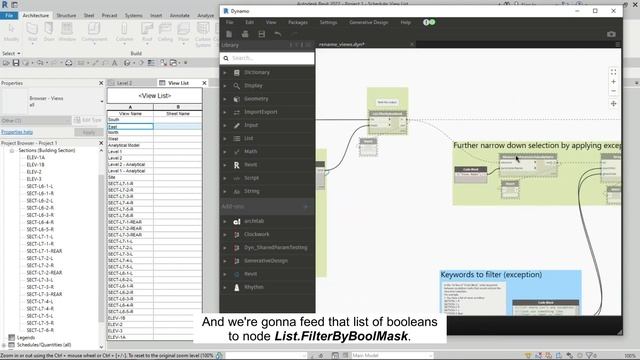Close the Properties panel
The height and width of the screenshot is (360, 640).
pos(101,83)
